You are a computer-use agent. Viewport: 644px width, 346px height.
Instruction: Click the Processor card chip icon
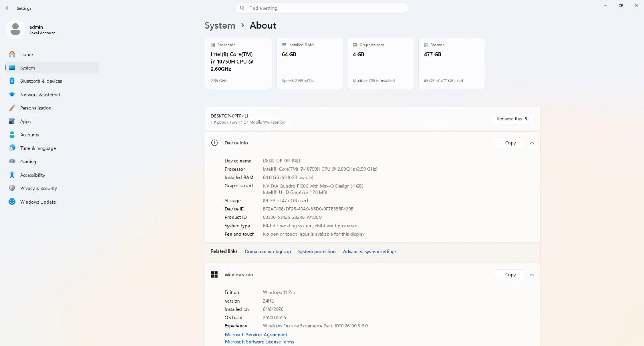click(x=213, y=45)
